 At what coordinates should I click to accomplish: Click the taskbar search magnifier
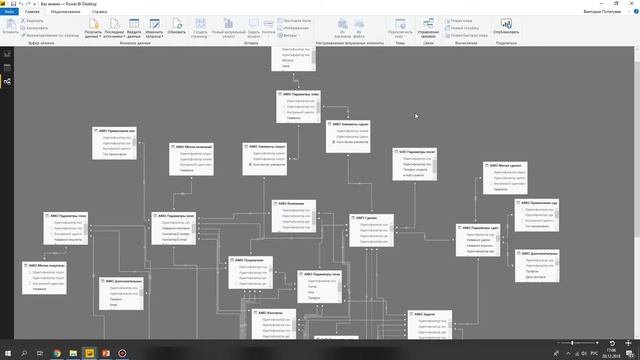coord(24,353)
